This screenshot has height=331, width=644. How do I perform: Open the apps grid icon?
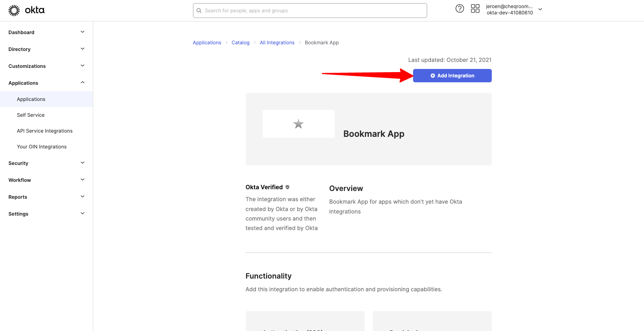pos(475,9)
